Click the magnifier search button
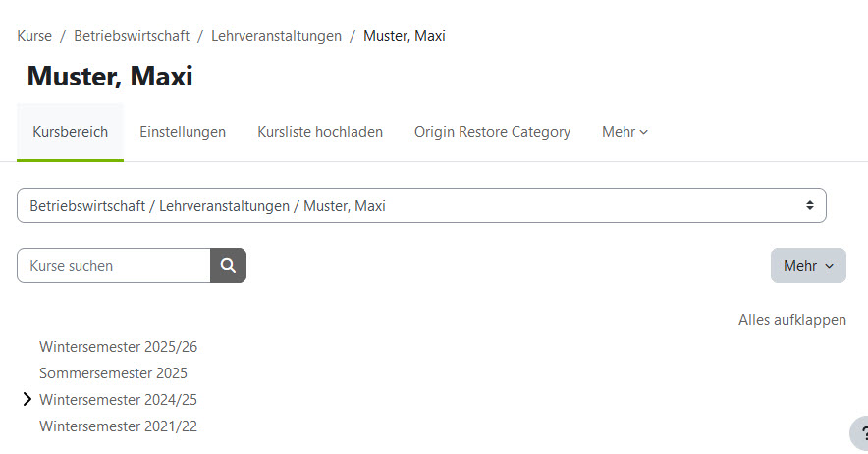868x454 pixels. point(228,265)
